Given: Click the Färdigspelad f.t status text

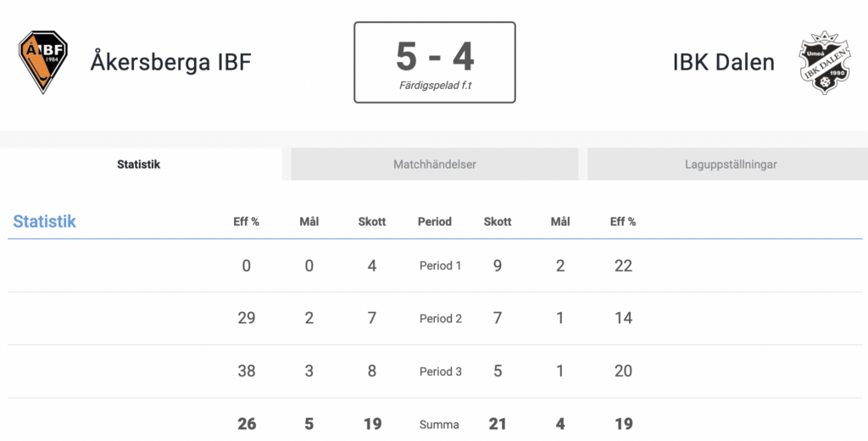Looking at the screenshot, I should tap(435, 86).
